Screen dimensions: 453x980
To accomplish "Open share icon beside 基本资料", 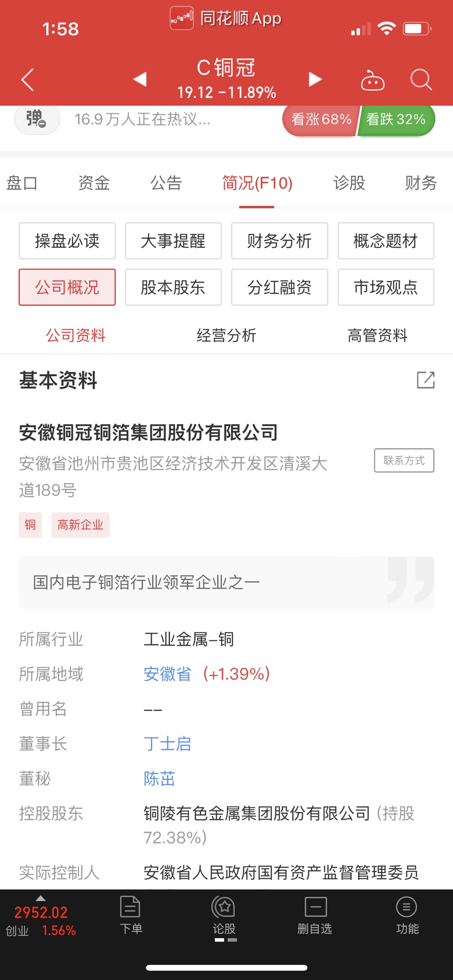I will [x=426, y=380].
